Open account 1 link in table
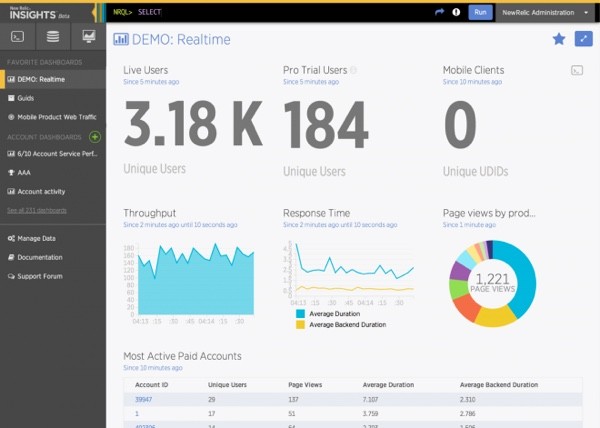Screen dimensions: 600x428 (137, 414)
